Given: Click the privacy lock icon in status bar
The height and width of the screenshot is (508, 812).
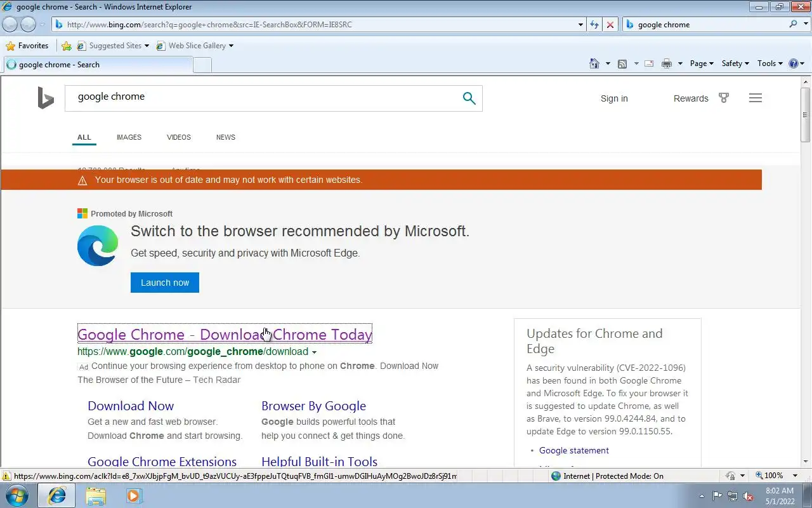Looking at the screenshot, I should 730,476.
